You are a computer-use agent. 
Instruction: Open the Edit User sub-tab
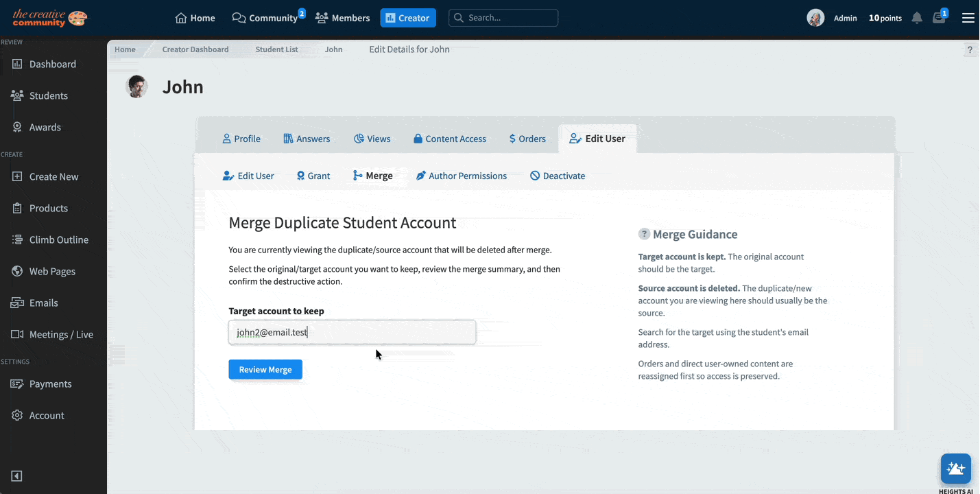248,176
